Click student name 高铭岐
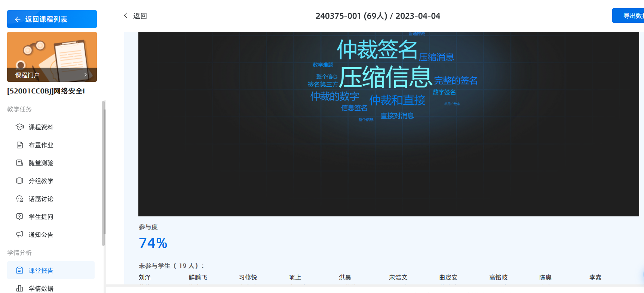This screenshot has height=293, width=644. 499,277
